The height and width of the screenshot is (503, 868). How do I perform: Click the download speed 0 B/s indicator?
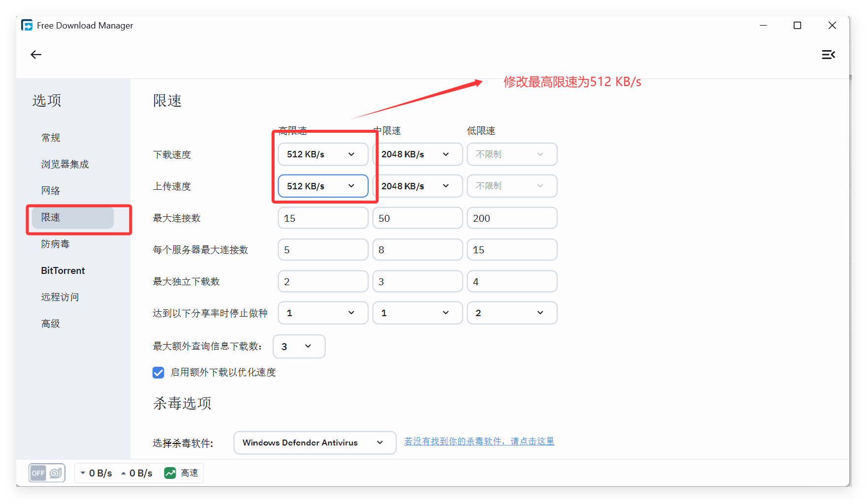96,473
